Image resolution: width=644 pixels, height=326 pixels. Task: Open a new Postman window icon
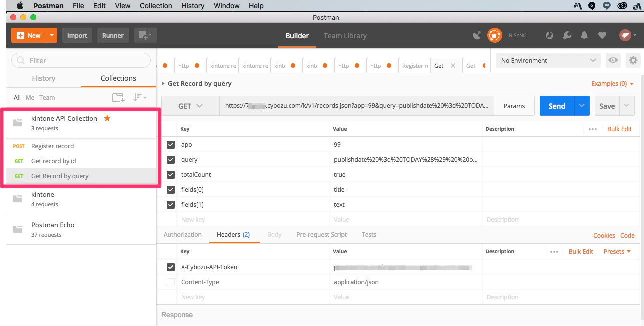pyautogui.click(x=145, y=35)
